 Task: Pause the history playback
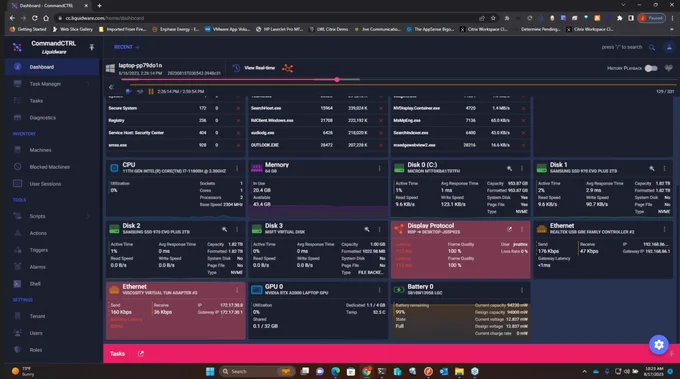tap(151, 91)
